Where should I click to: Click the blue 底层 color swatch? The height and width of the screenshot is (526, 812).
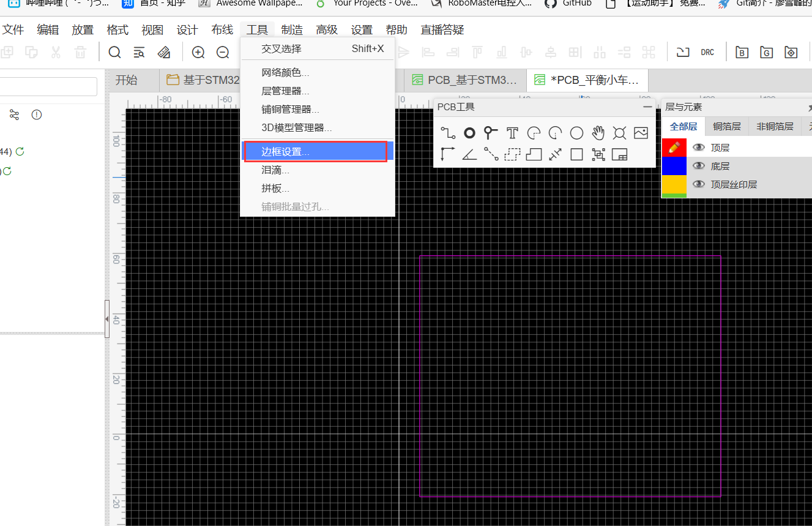[674, 165]
